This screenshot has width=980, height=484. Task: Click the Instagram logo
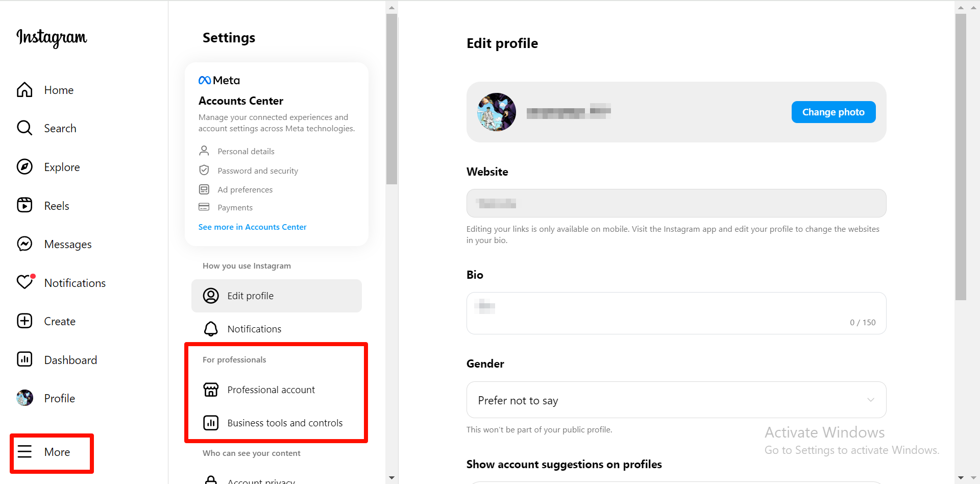pyautogui.click(x=52, y=37)
